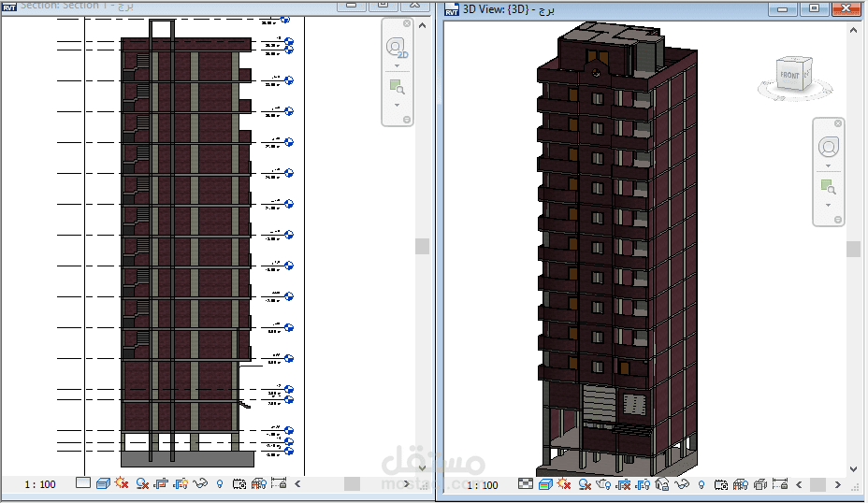Open Temporary View Properties in Section view

pos(239,484)
